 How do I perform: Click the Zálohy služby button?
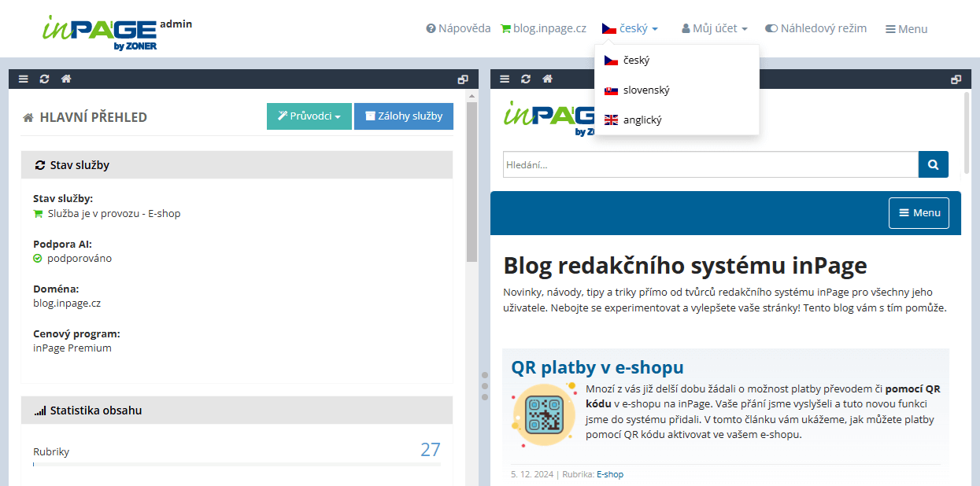click(403, 116)
